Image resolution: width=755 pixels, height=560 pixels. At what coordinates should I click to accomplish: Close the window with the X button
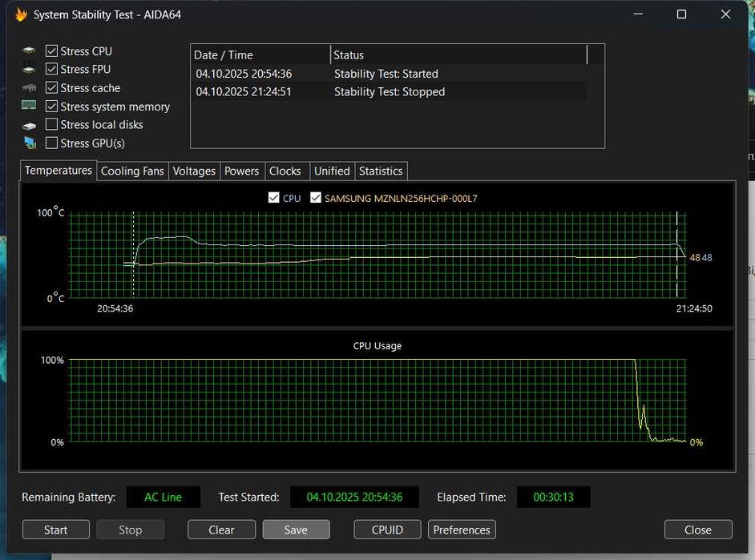click(725, 14)
